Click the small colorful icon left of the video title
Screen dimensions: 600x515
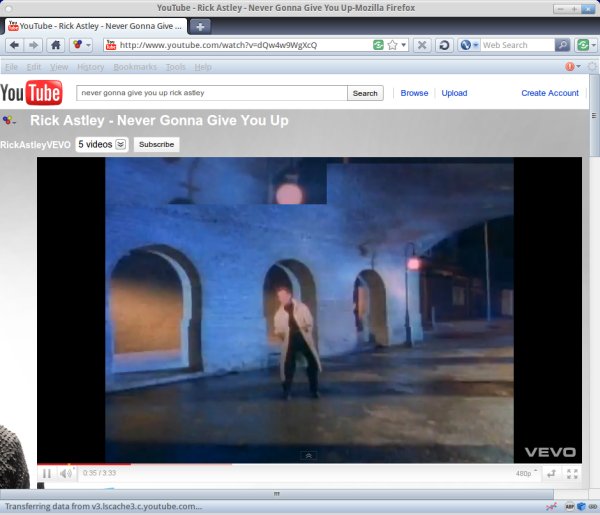(x=9, y=121)
